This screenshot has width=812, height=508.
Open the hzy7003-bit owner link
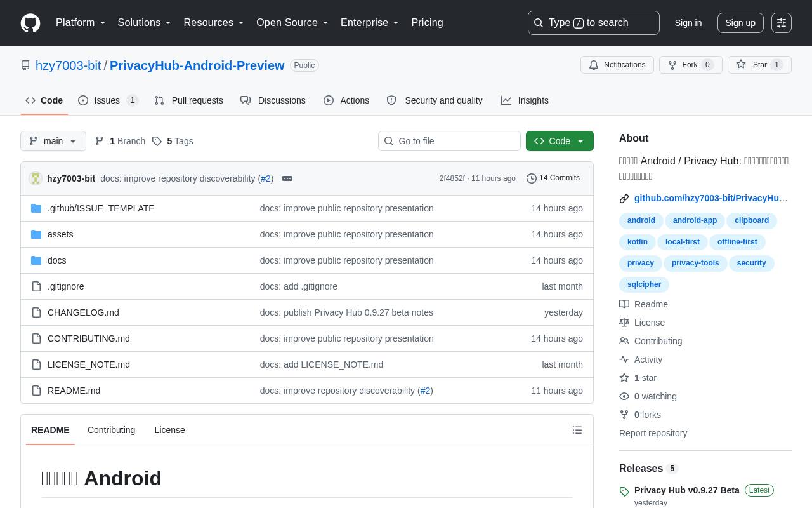pyautogui.click(x=68, y=65)
